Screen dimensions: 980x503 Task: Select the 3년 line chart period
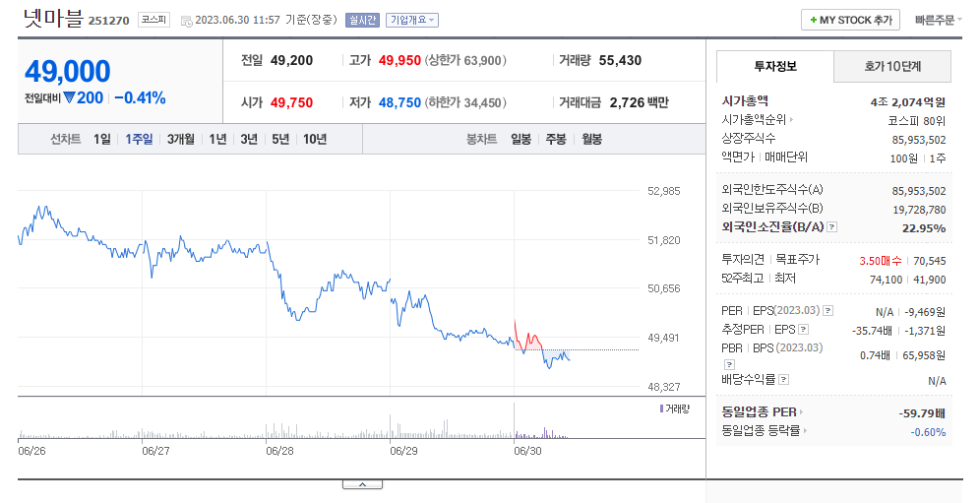(x=249, y=139)
